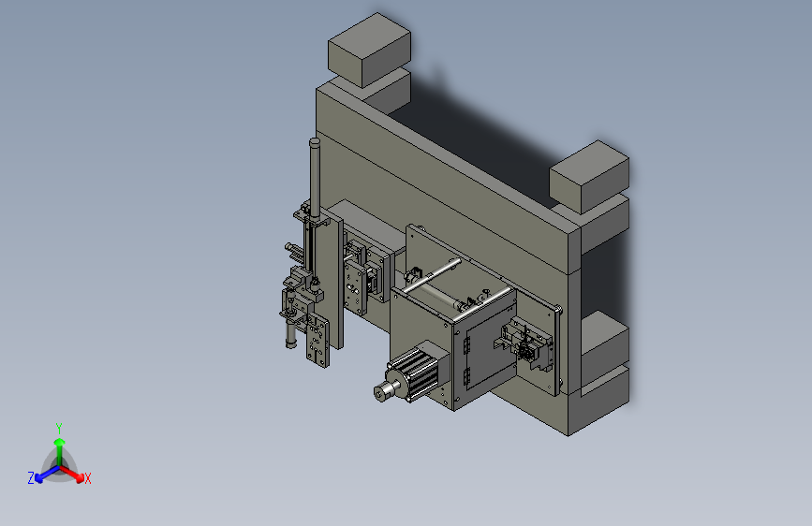
Task: Select the motor's protruding output shaft
Action: (x=384, y=391)
